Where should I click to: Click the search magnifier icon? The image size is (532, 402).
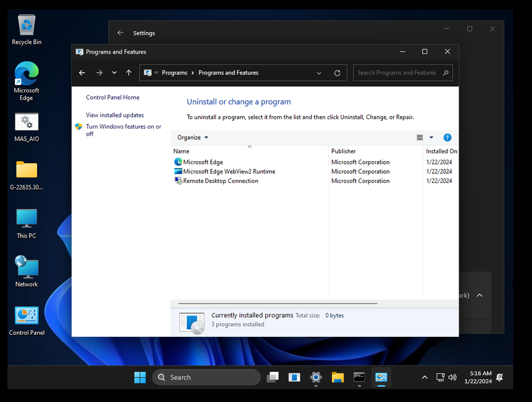point(446,73)
